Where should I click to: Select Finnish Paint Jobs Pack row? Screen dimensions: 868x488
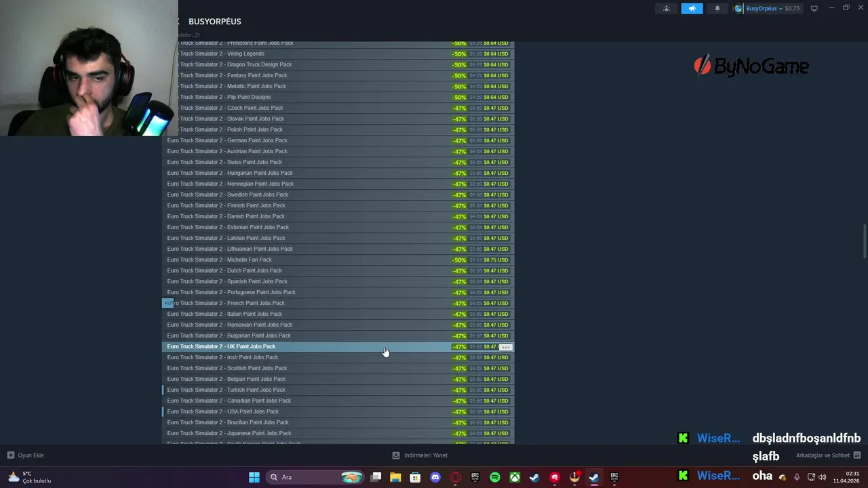pos(338,206)
